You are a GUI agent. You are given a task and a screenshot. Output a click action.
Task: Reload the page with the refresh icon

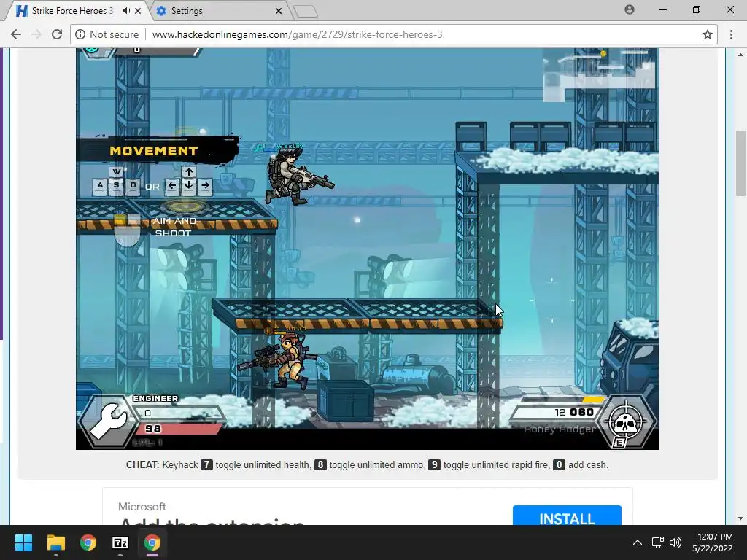[x=57, y=34]
